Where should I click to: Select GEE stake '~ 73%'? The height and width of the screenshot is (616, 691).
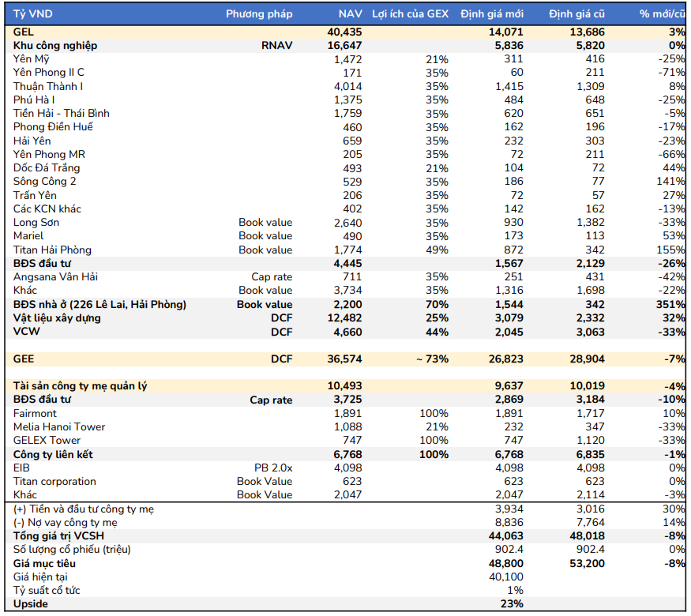coord(432,359)
